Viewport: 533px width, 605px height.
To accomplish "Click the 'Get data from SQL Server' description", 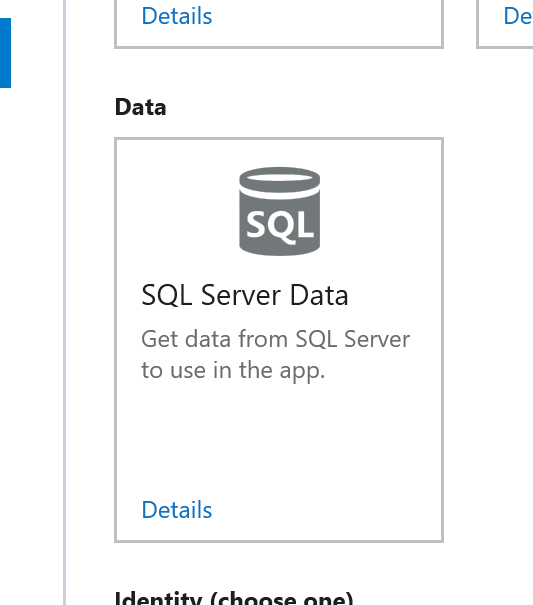I will point(276,339).
